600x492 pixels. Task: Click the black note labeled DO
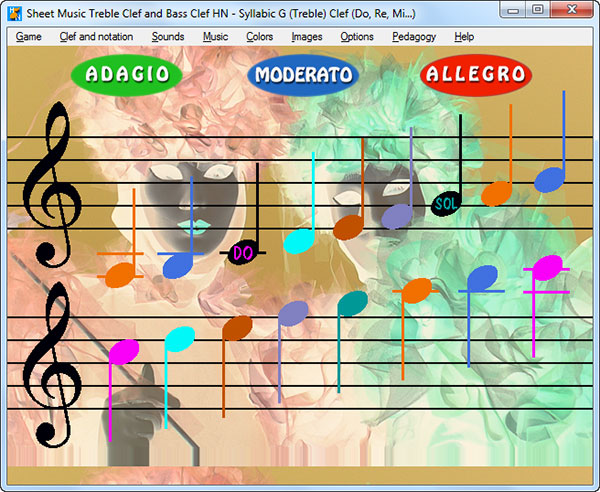pyautogui.click(x=243, y=253)
